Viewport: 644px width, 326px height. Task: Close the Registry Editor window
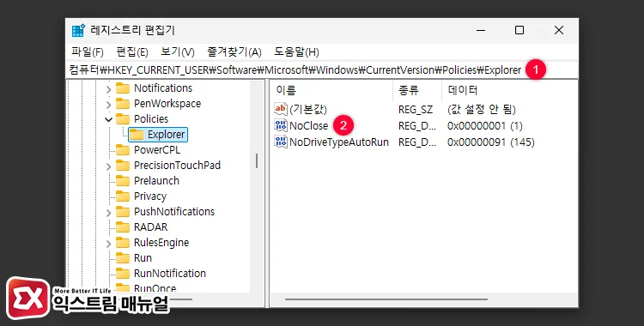click(x=559, y=30)
